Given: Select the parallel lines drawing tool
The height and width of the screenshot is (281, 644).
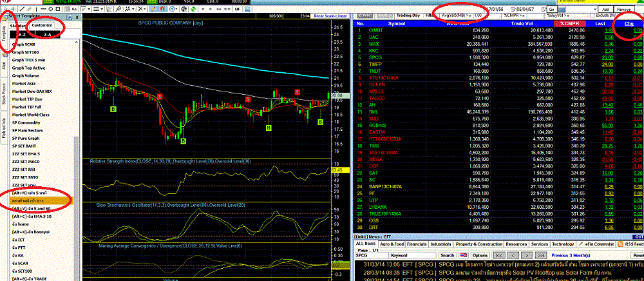Looking at the screenshot, I should 29,9.
